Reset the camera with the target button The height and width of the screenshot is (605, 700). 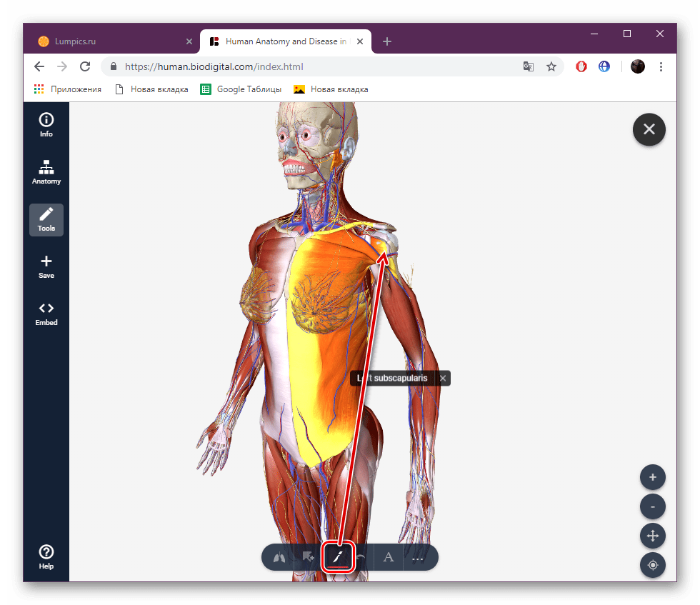[652, 565]
